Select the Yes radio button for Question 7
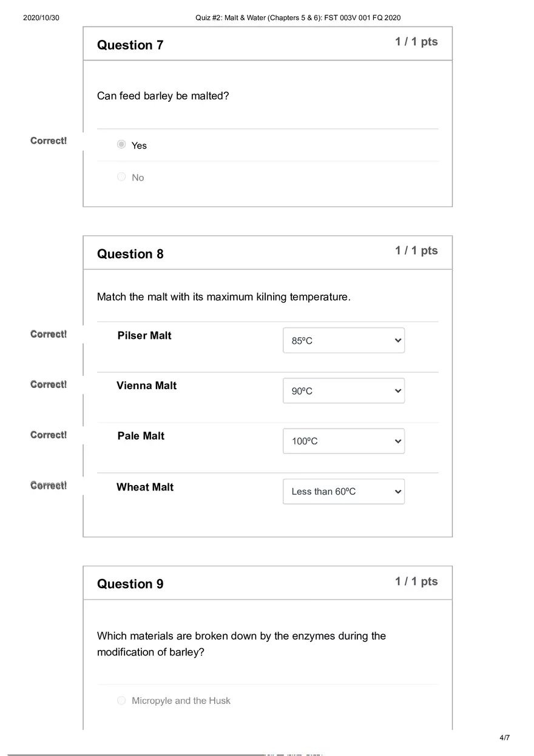534x756 pixels. pyautogui.click(x=121, y=144)
